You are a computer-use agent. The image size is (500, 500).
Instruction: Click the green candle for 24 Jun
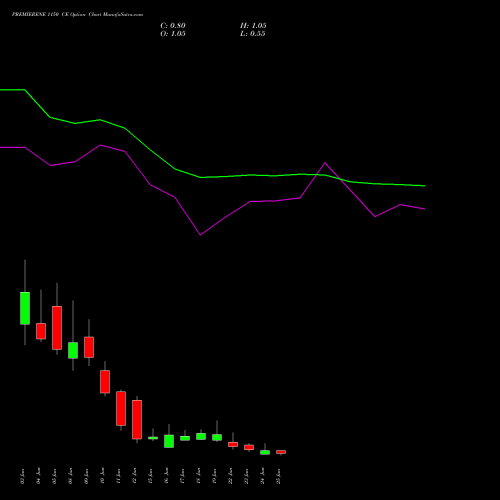click(265, 452)
